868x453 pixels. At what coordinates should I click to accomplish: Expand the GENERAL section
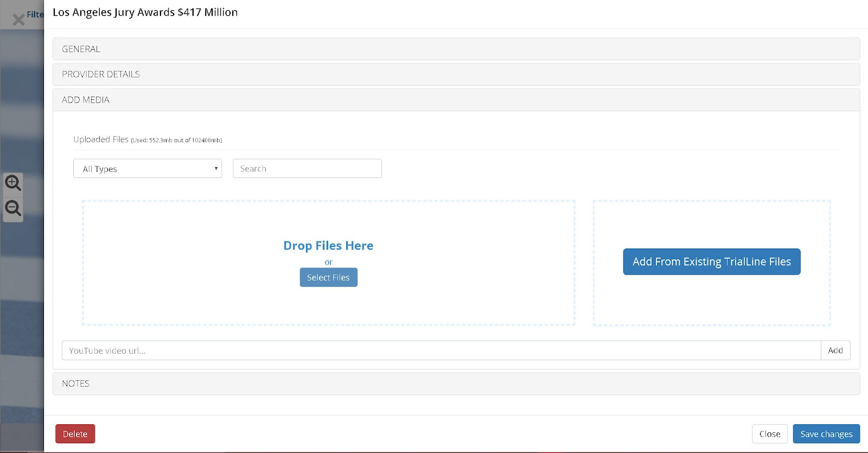pos(81,49)
